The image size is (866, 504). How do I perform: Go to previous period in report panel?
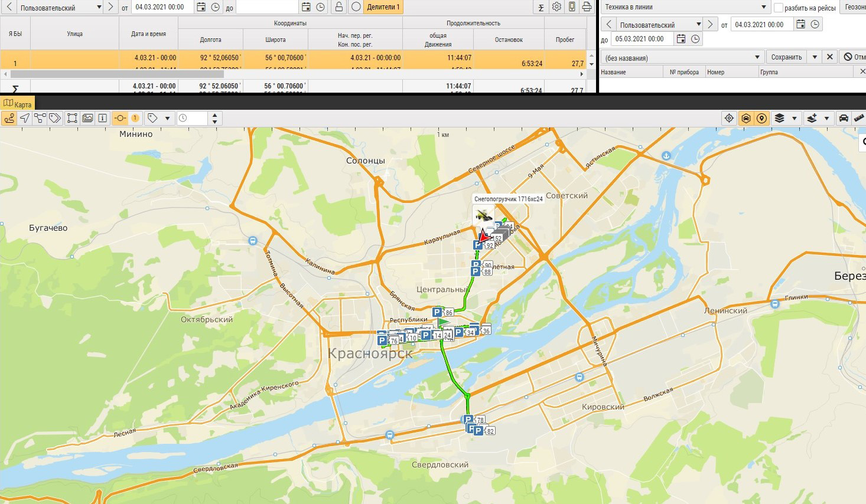9,7
